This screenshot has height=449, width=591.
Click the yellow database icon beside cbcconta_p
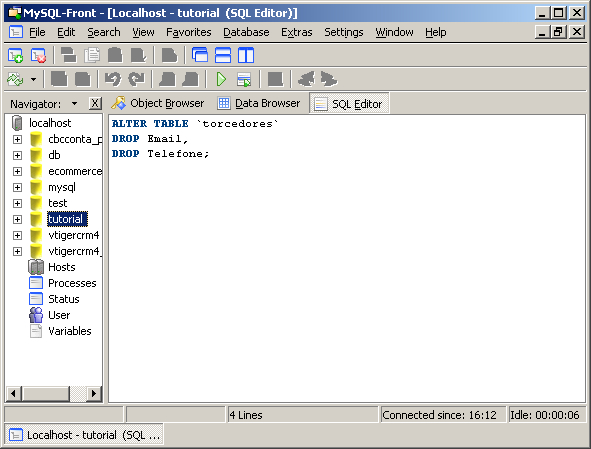click(x=36, y=139)
